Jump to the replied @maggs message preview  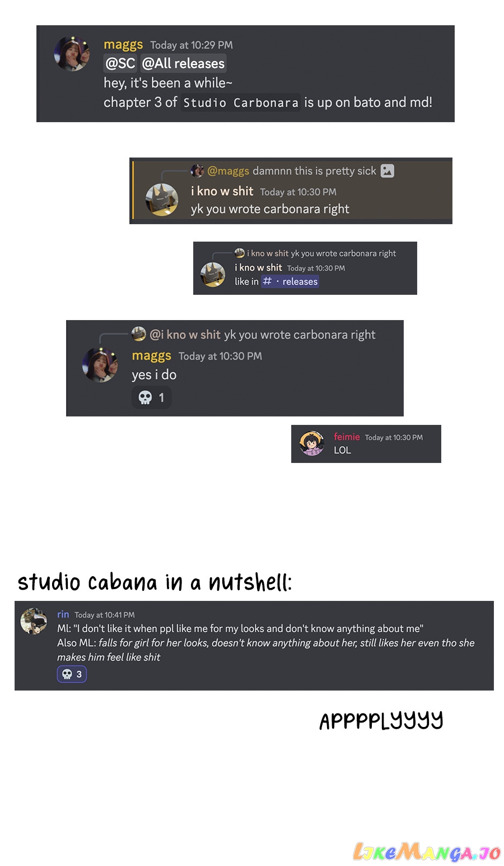292,171
